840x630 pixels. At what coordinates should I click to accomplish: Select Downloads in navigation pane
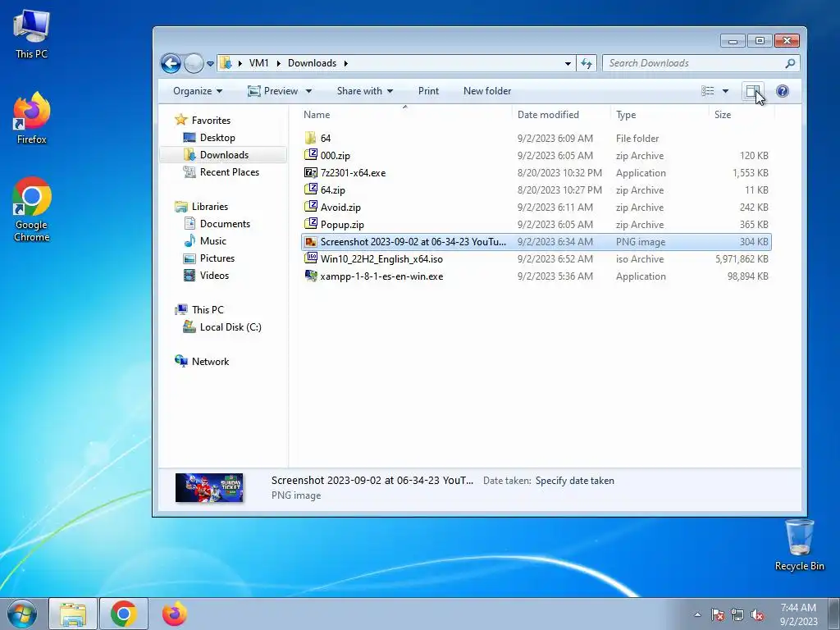tap(224, 155)
